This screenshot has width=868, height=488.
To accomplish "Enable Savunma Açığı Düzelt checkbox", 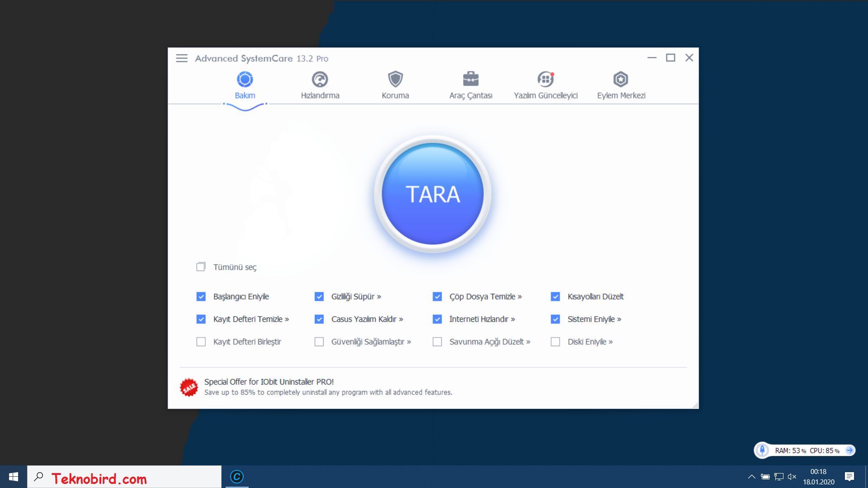I will point(437,342).
